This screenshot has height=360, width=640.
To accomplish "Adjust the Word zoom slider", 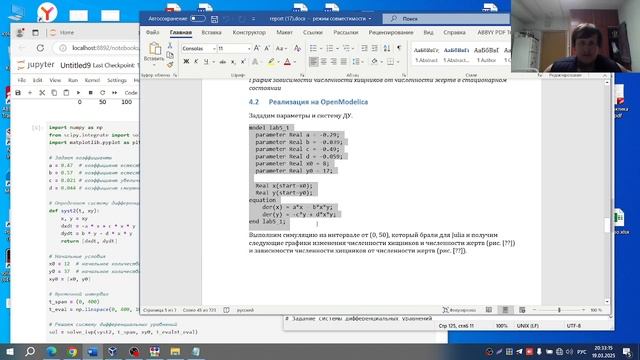I will (x=559, y=310).
